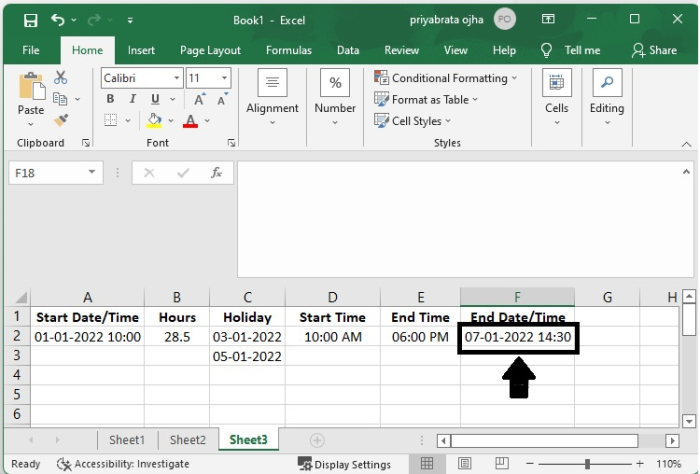
Task: Open Customize Quick Access Toolbar menu
Action: coord(130,20)
